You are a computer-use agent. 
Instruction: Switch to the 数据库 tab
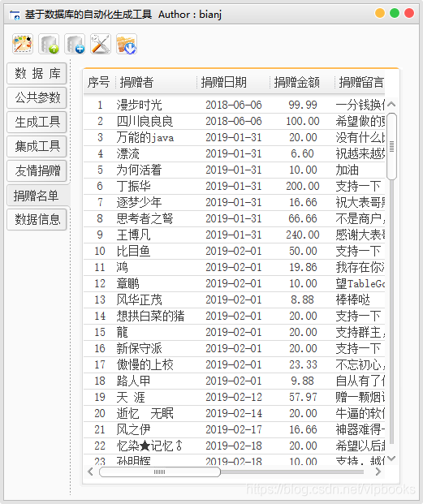[x=37, y=73]
